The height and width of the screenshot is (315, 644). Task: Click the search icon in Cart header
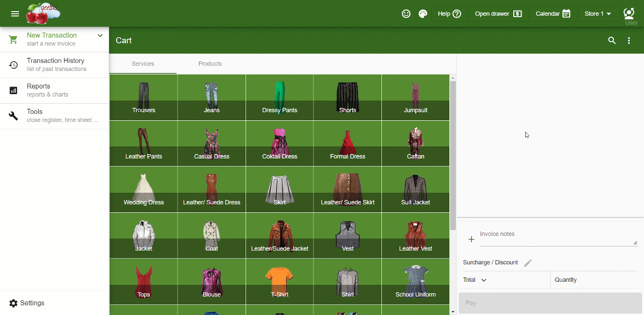[x=612, y=41]
